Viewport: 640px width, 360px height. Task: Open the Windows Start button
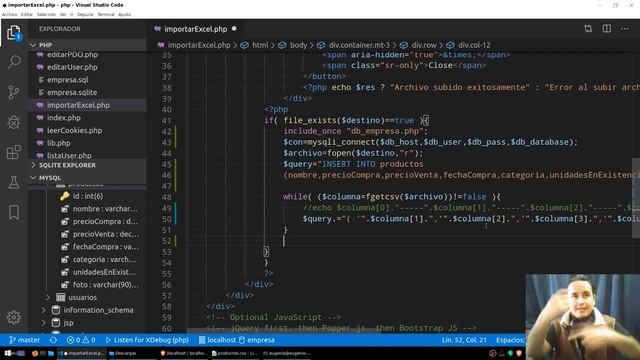click(x=8, y=353)
